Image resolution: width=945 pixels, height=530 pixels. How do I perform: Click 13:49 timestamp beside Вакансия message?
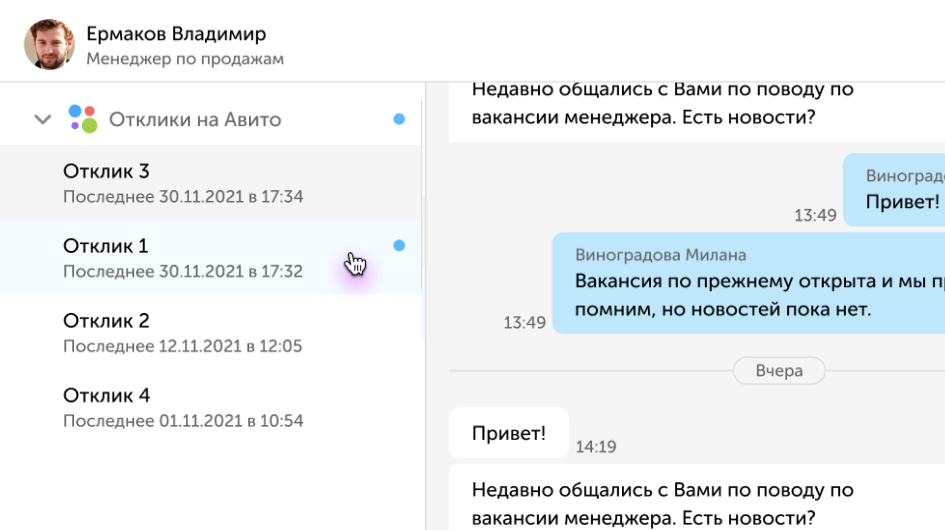(524, 323)
